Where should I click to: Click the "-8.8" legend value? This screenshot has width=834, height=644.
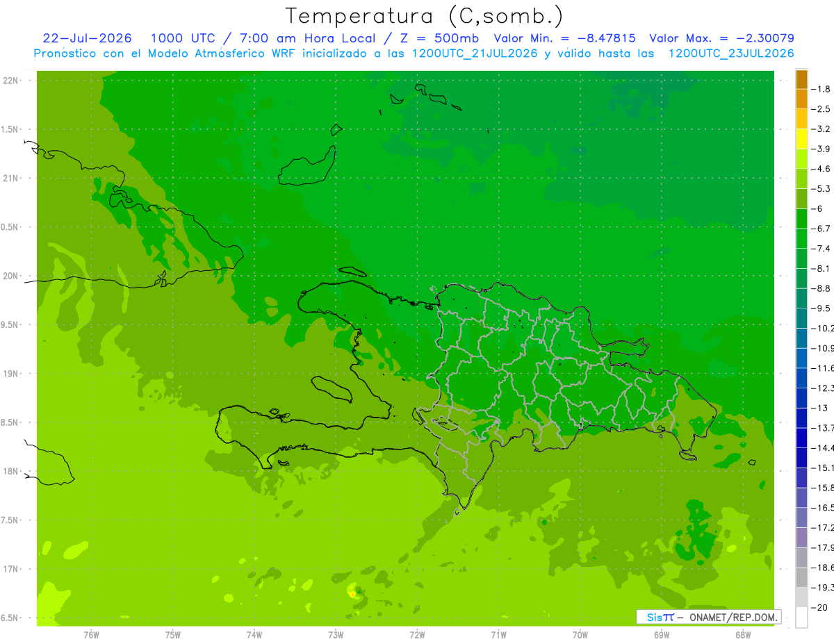click(x=822, y=288)
